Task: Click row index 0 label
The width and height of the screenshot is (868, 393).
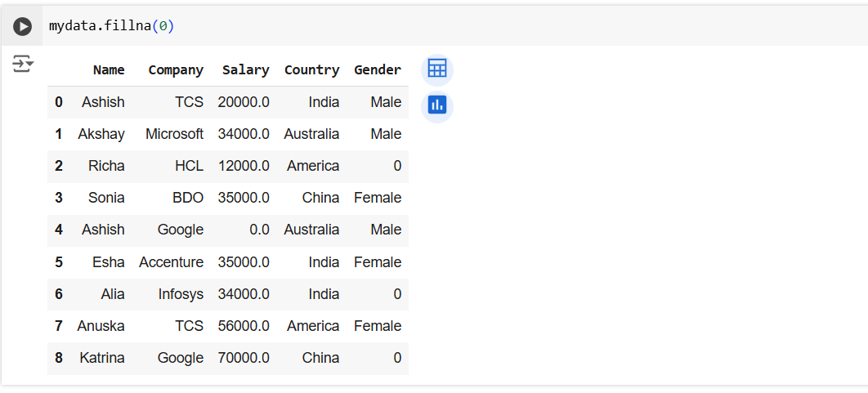Action: [x=59, y=102]
